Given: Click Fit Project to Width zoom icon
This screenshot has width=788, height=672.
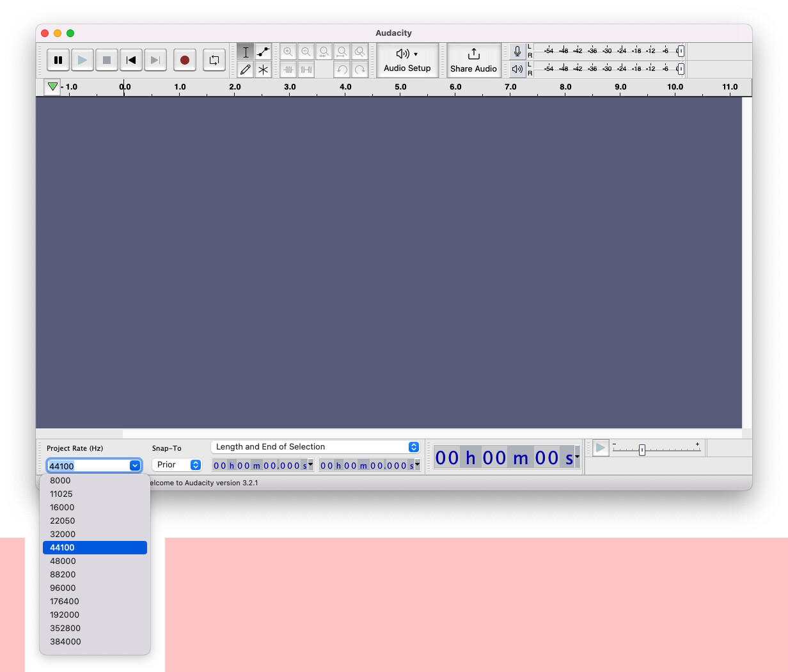Looking at the screenshot, I should [x=342, y=52].
